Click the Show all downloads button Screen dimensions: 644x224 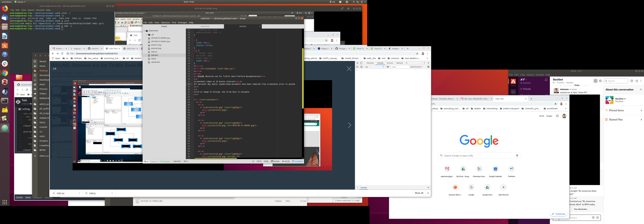click(x=419, y=193)
